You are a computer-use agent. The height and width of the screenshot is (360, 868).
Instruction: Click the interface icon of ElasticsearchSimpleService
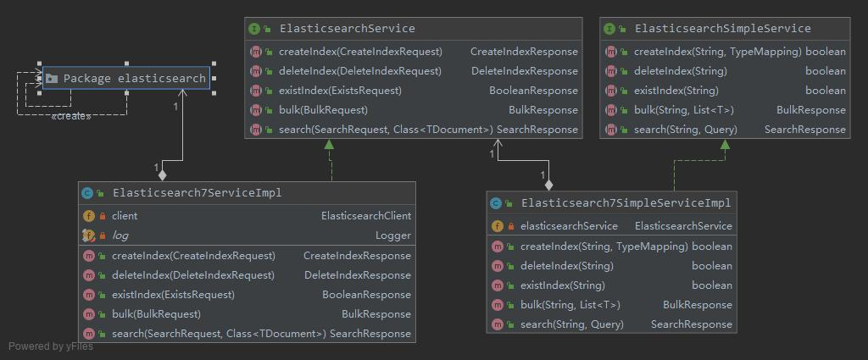pos(609,28)
